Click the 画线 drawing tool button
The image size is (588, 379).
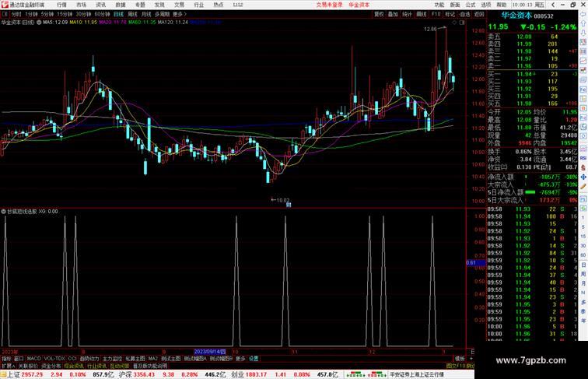422,14
